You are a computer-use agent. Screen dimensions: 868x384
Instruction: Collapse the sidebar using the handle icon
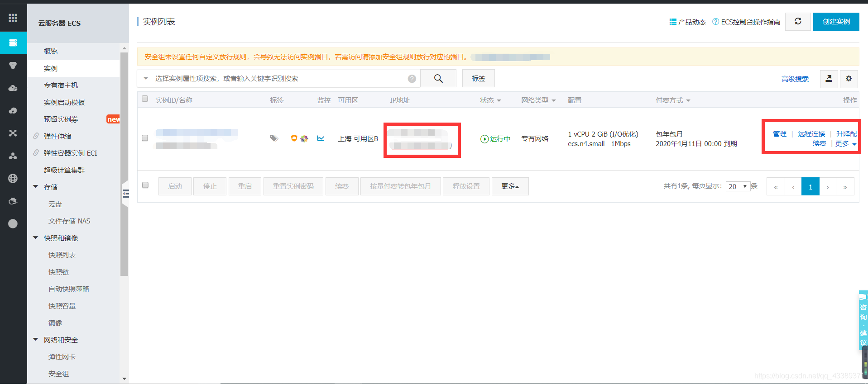[125, 194]
